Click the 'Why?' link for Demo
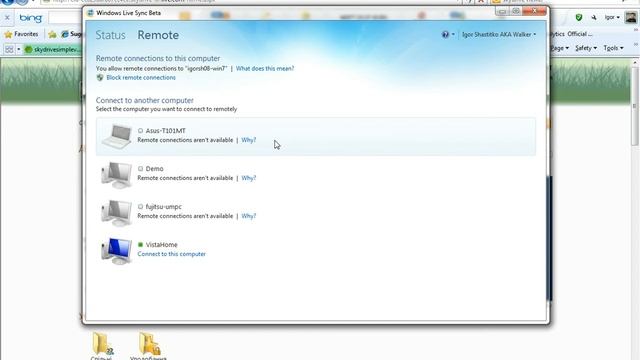 249,178
